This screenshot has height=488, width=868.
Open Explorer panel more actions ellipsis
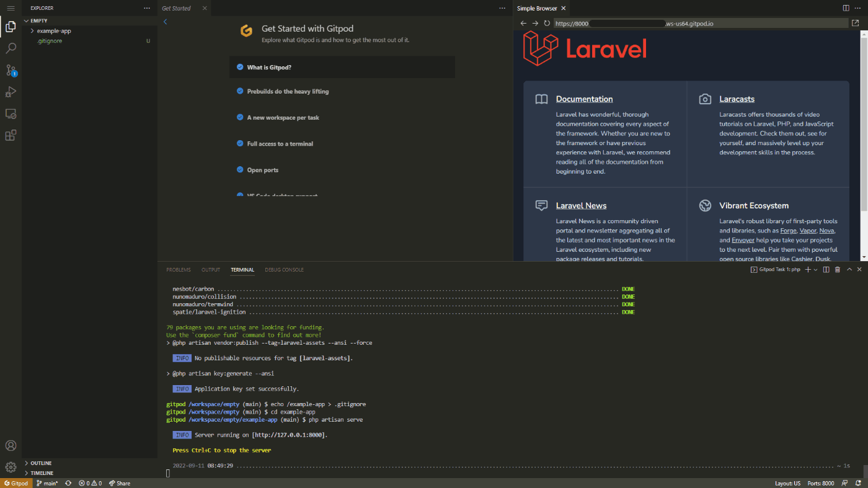point(147,8)
